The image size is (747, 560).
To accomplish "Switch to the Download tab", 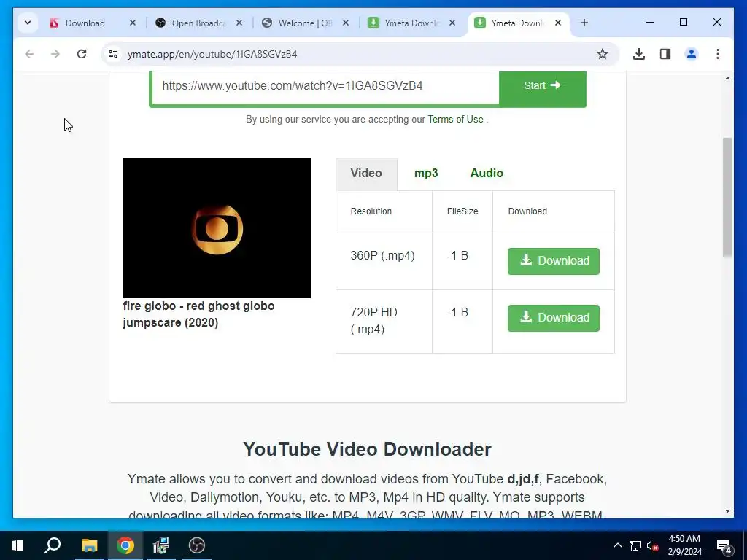I will [x=85, y=23].
